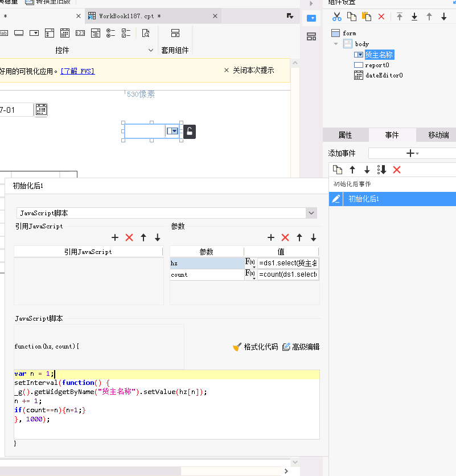The width and height of the screenshot is (456, 476).
Task: Open tab list dropdown arrow
Action: click(x=290, y=16)
